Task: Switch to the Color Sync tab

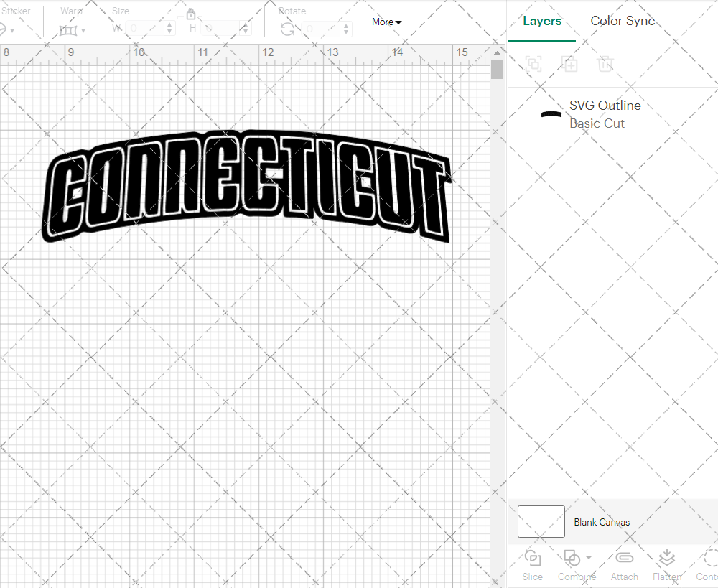Action: coord(622,21)
